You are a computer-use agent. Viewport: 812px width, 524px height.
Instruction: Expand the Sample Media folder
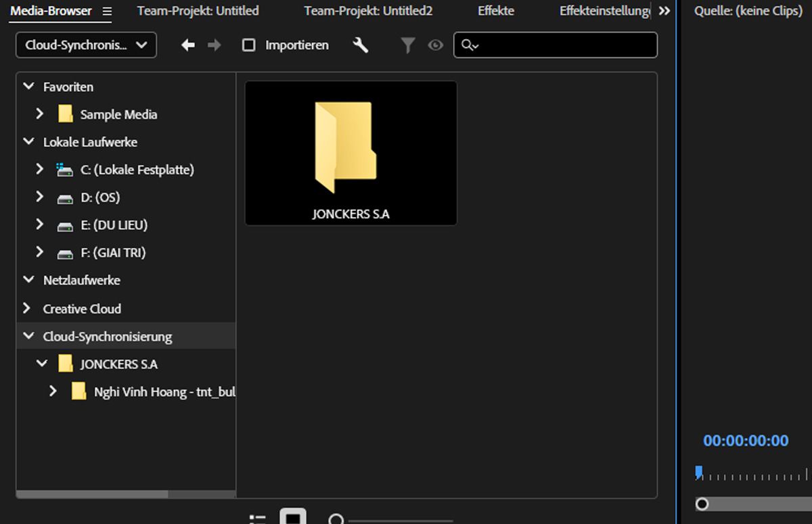(x=40, y=114)
